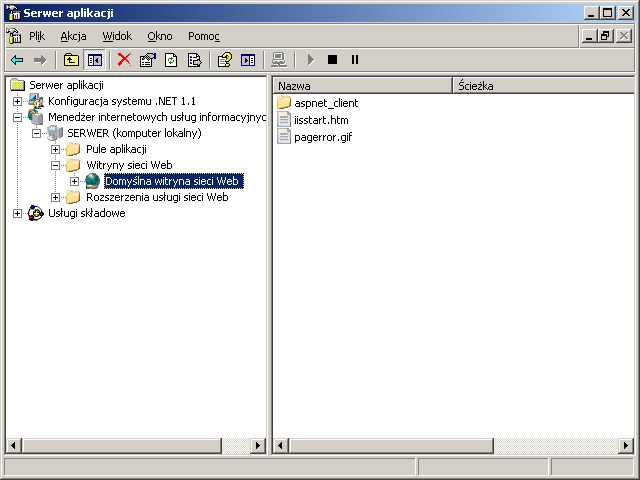The height and width of the screenshot is (480, 640).
Task: Click the Help question mark icon
Action: click(225, 60)
